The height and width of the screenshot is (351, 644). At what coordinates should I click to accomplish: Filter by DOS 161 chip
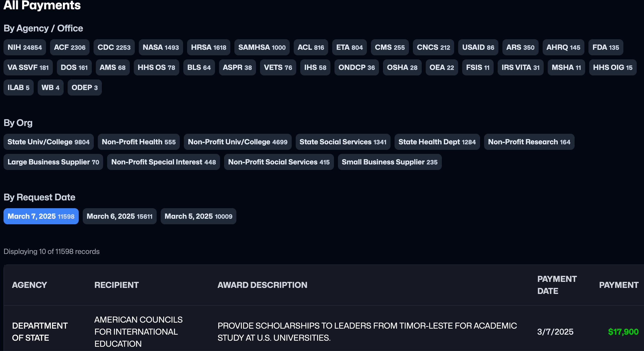click(74, 67)
